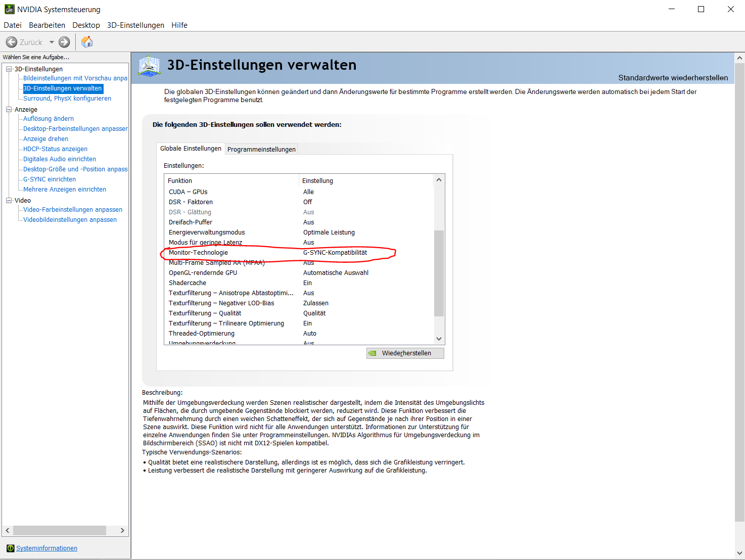This screenshot has width=745, height=560.
Task: Click the Zurück back arrow icon
Action: [12, 42]
